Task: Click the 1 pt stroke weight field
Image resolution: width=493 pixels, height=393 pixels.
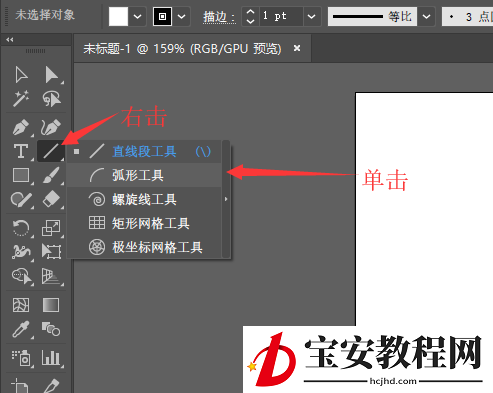Action: point(281,16)
